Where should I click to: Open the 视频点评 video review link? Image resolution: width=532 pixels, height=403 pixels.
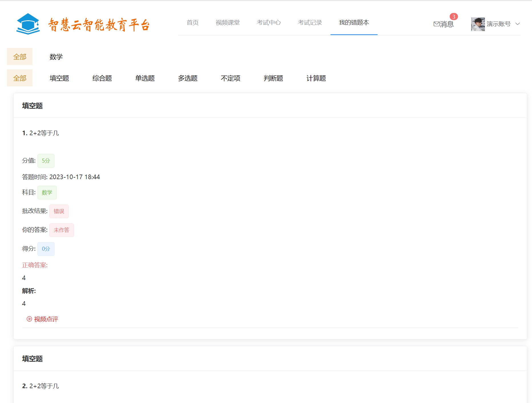coord(43,319)
